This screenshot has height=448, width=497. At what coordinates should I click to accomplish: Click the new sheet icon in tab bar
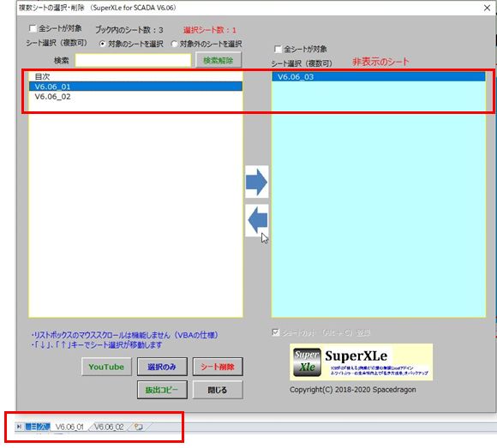tap(139, 427)
